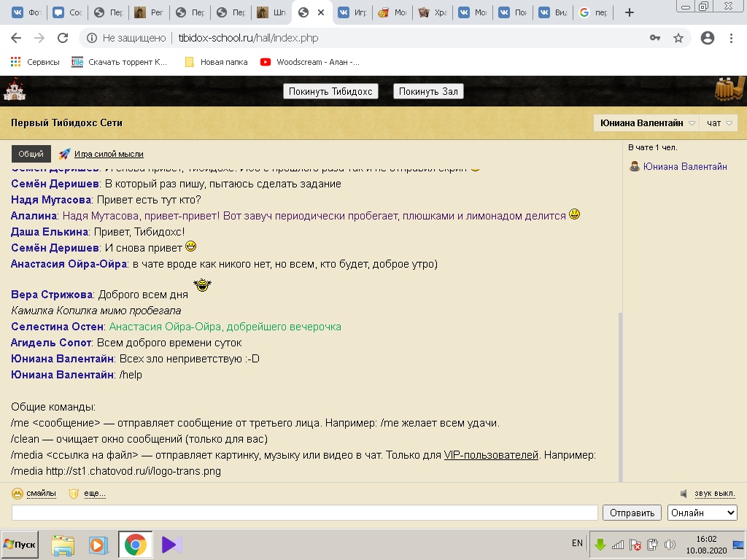The width and height of the screenshot is (747, 560).
Task: Open the Chrome three-dot menu
Action: (731, 38)
